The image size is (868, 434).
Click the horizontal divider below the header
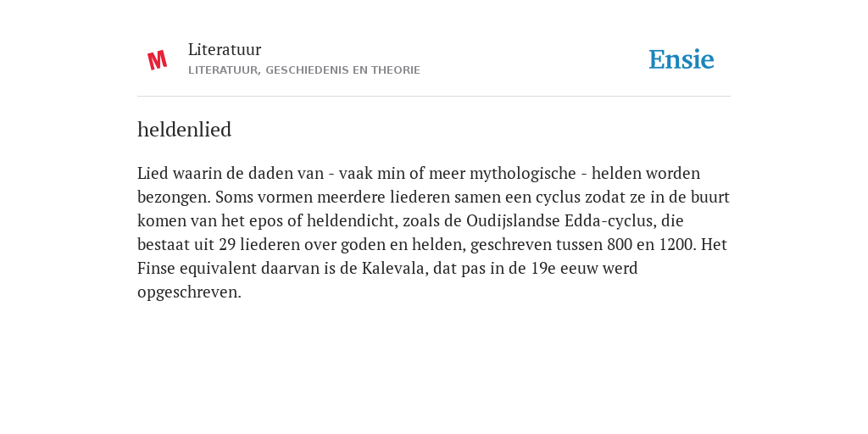tap(434, 97)
